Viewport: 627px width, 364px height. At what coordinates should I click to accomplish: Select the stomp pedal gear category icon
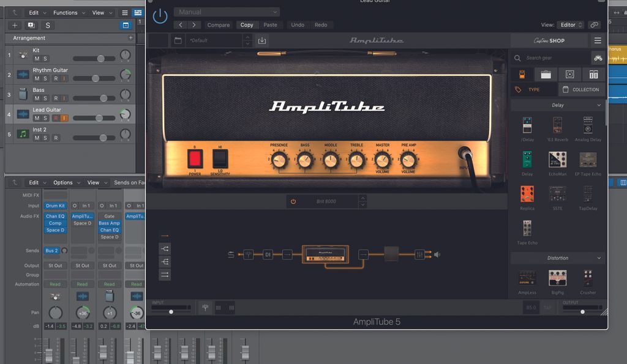(x=522, y=74)
